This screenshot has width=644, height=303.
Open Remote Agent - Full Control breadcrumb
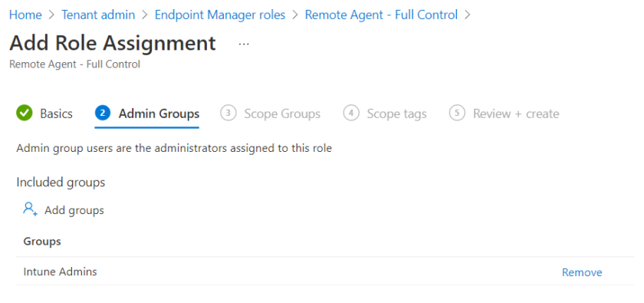[x=381, y=15]
